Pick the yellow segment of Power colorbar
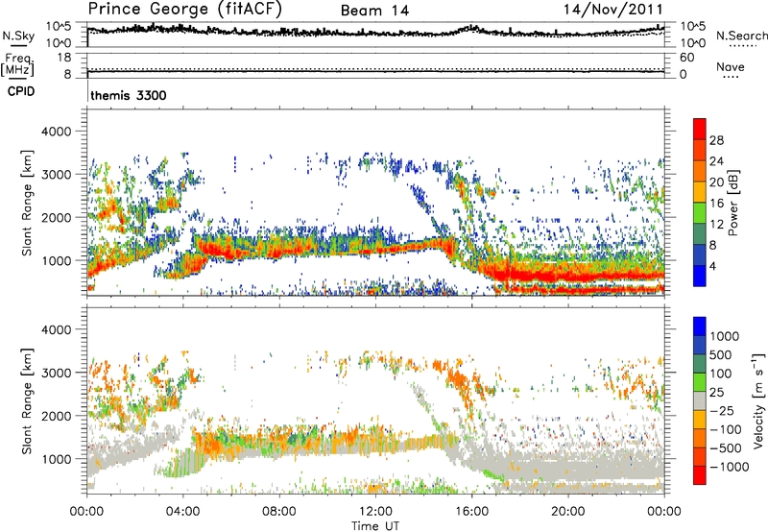Viewport: 768px width, 532px height. [x=700, y=192]
